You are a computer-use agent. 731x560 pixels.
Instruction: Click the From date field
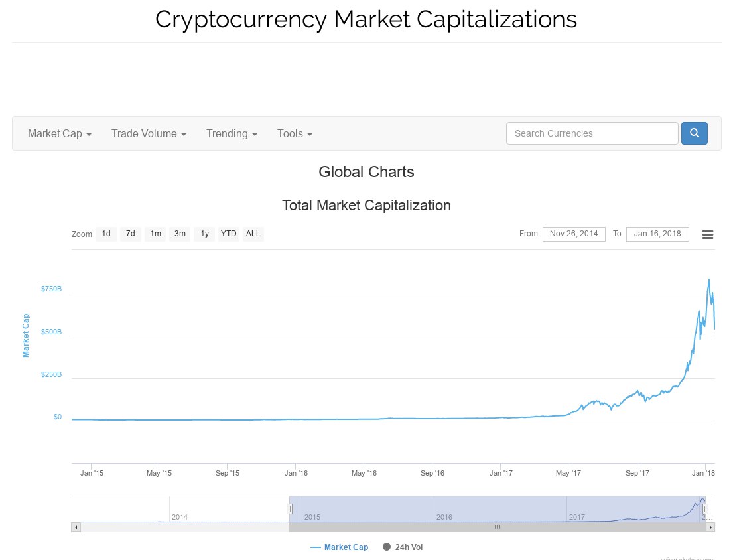click(574, 234)
